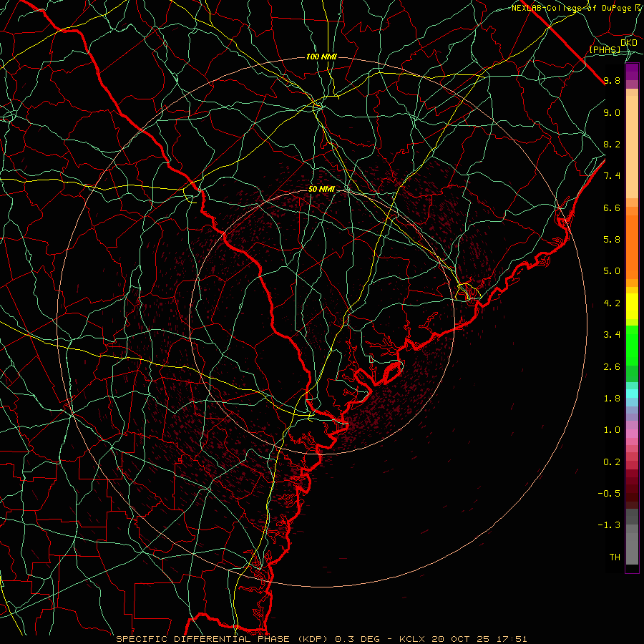
Task: Click the 5.8 value on the color scale
Action: [612, 240]
